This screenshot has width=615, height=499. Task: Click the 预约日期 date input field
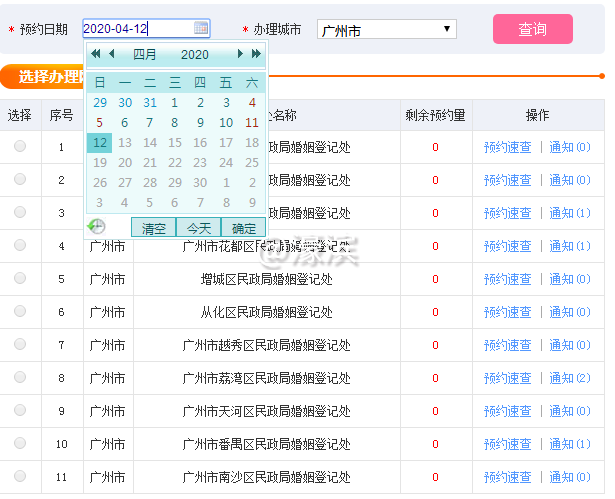[x=135, y=29]
